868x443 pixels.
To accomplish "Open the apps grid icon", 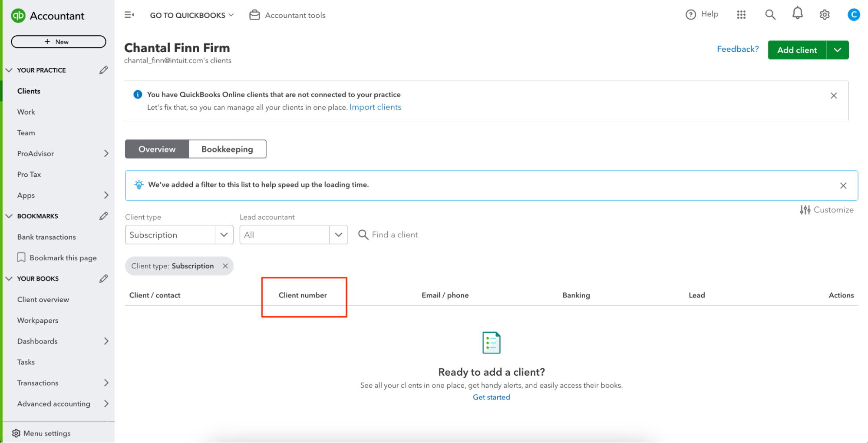I will [x=741, y=15].
